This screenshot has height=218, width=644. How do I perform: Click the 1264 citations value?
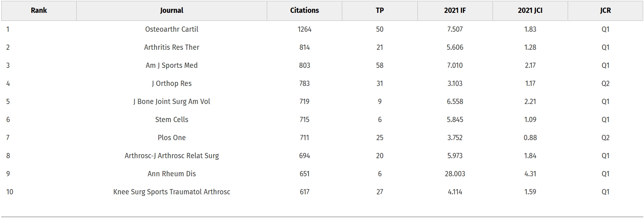(305, 29)
